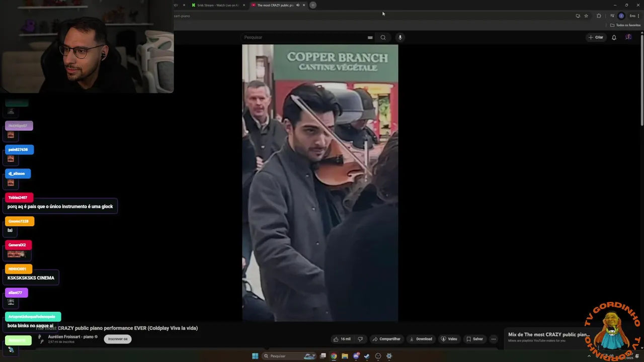
Task: Open Todos os favoritos bookmarks folder
Action: [x=625, y=25]
